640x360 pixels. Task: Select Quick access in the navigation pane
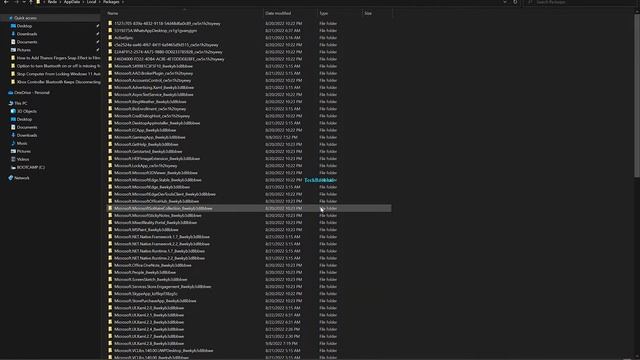[x=25, y=18]
